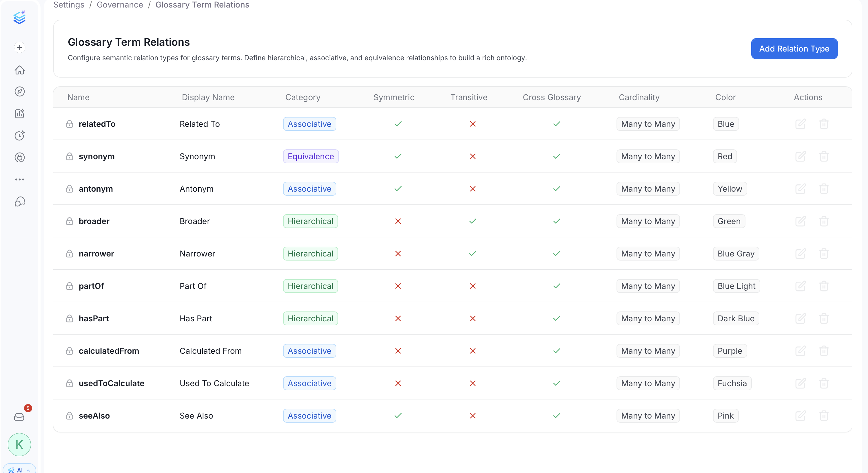Click the plus icon in the sidebar
The width and height of the screenshot is (868, 473).
tap(19, 47)
